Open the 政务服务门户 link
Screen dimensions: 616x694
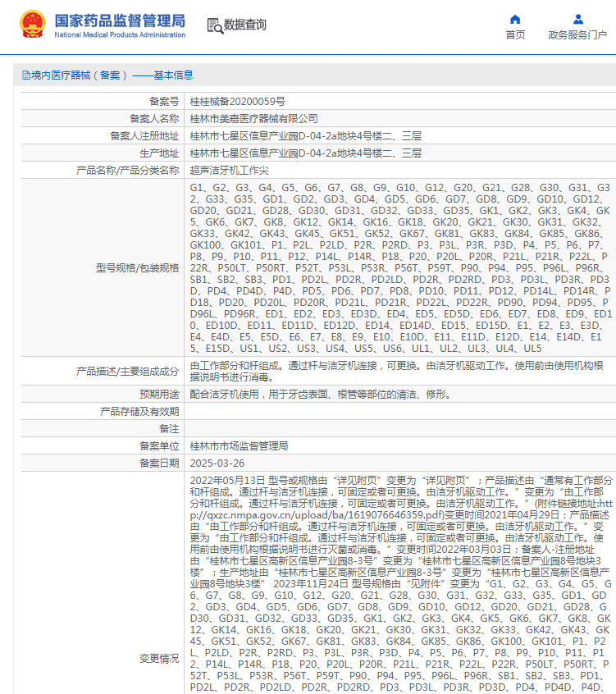click(577, 35)
